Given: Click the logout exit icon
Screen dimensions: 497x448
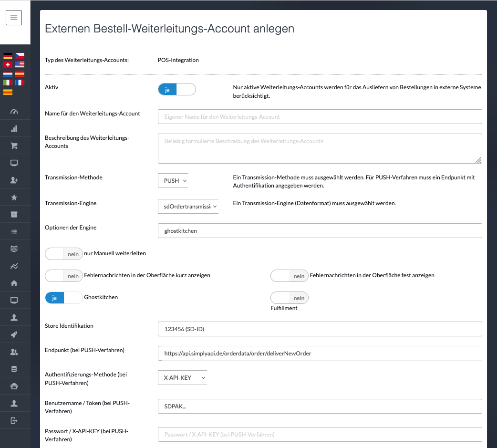Looking at the screenshot, I should [x=14, y=420].
